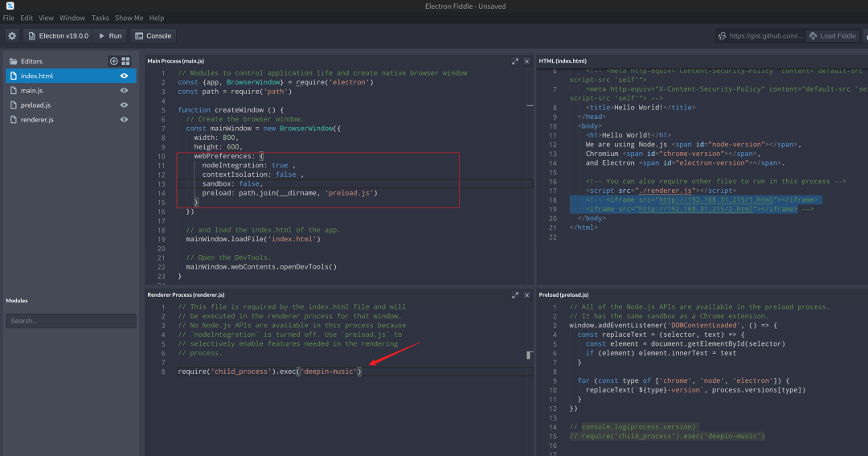
Task: Click the Renderer Process (renderer.js) panel title
Action: click(186, 295)
